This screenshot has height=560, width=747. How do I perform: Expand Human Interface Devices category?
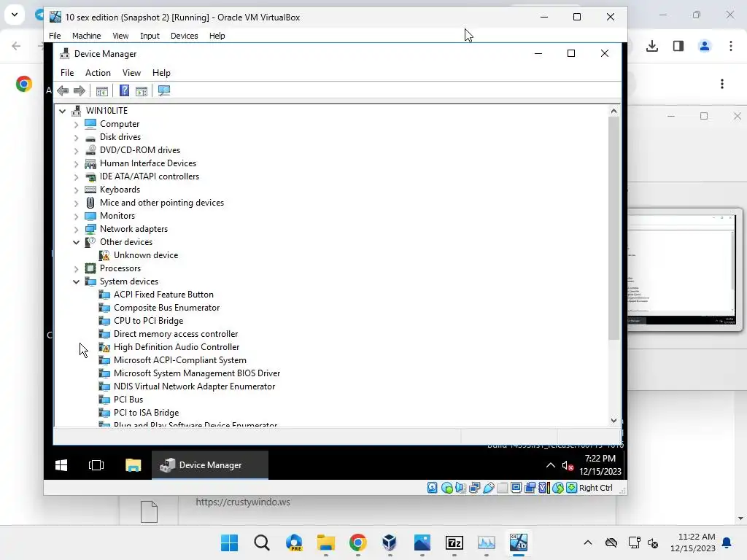[x=76, y=164]
